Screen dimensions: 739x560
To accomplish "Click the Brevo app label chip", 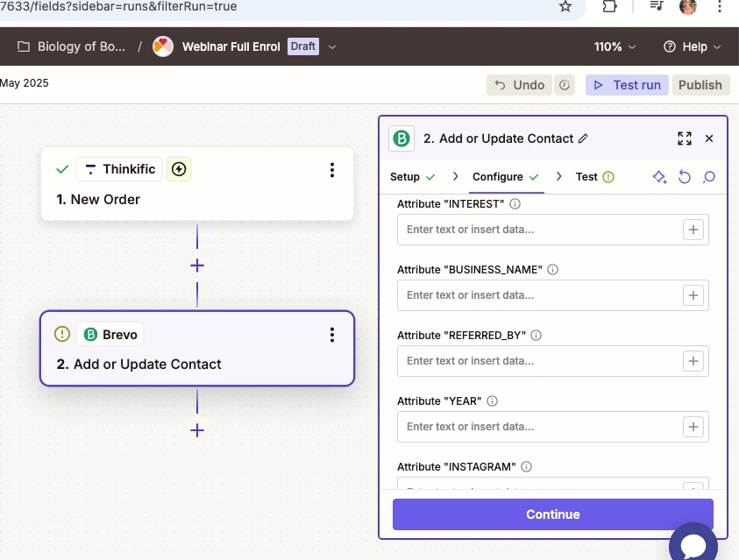I will coord(110,335).
